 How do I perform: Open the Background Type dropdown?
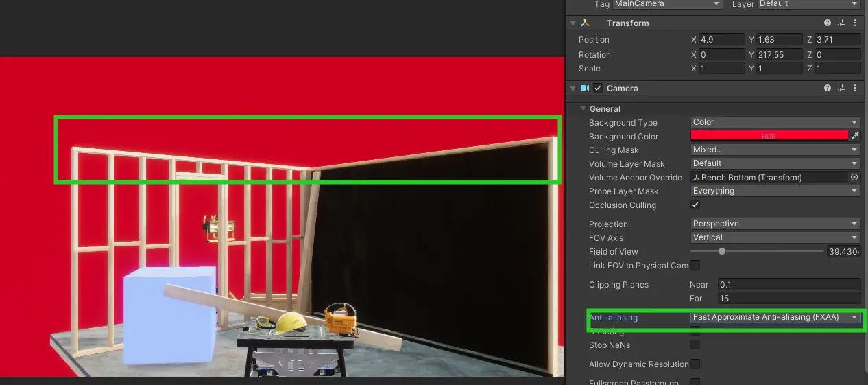click(x=775, y=122)
